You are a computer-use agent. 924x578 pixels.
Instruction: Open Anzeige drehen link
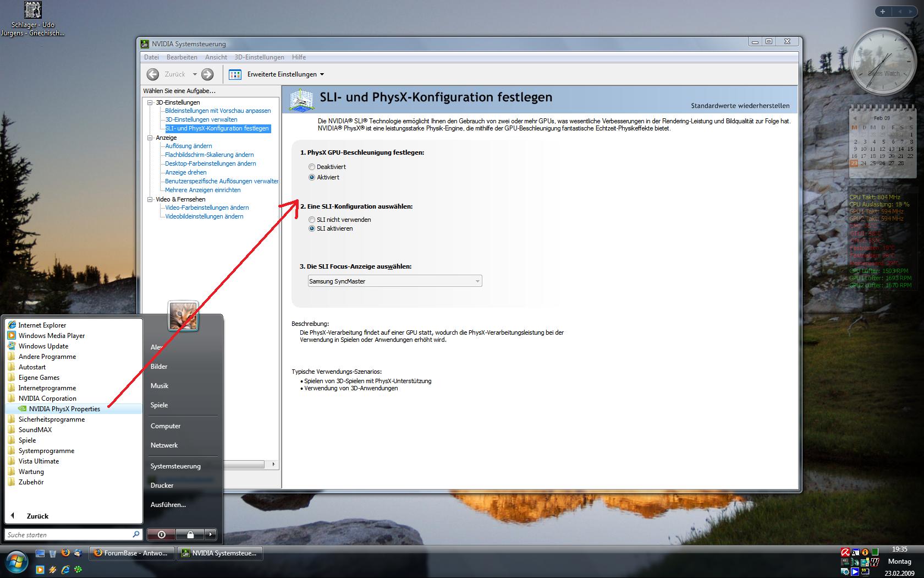point(186,172)
